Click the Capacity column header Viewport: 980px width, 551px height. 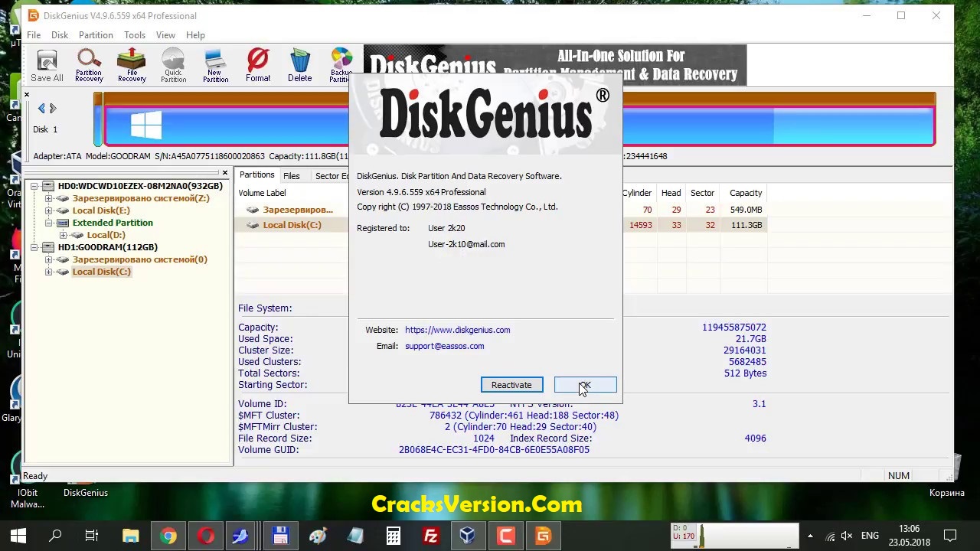pyautogui.click(x=746, y=193)
